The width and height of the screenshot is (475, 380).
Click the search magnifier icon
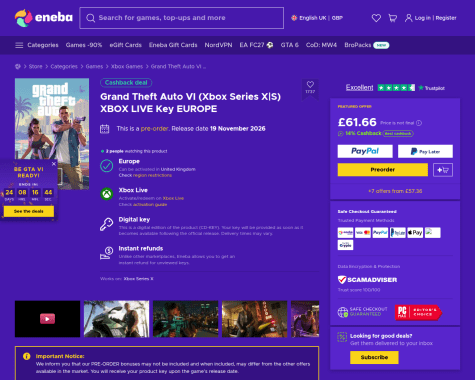point(90,18)
